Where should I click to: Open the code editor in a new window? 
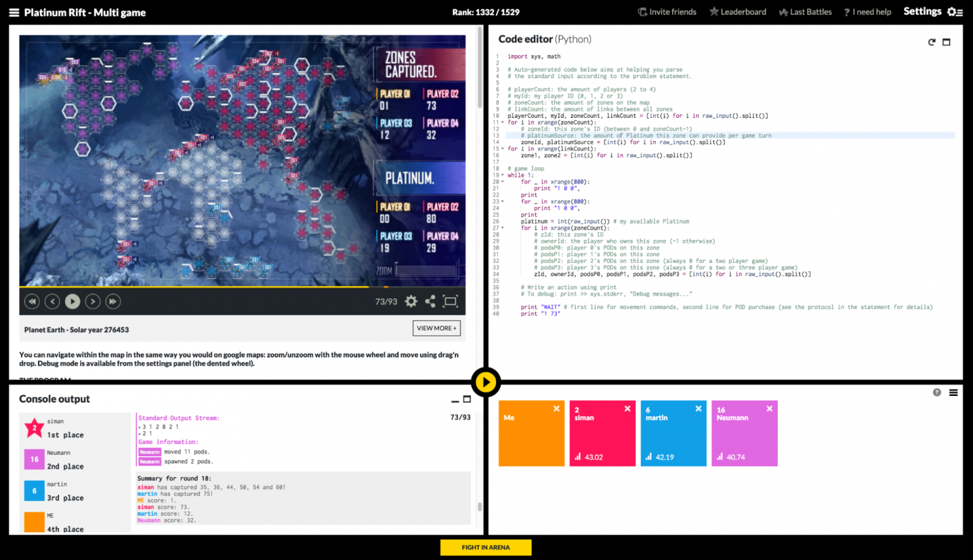[946, 42]
